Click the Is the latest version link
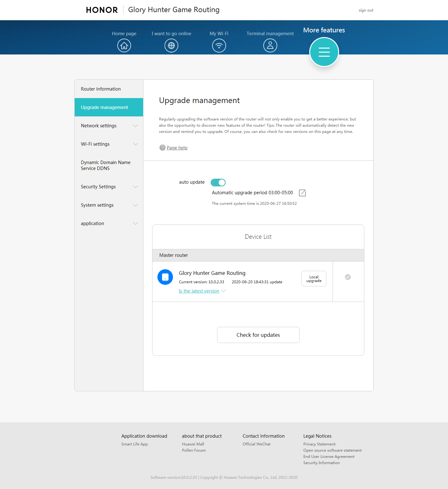Screen dimensions: 448x489 click(199, 291)
